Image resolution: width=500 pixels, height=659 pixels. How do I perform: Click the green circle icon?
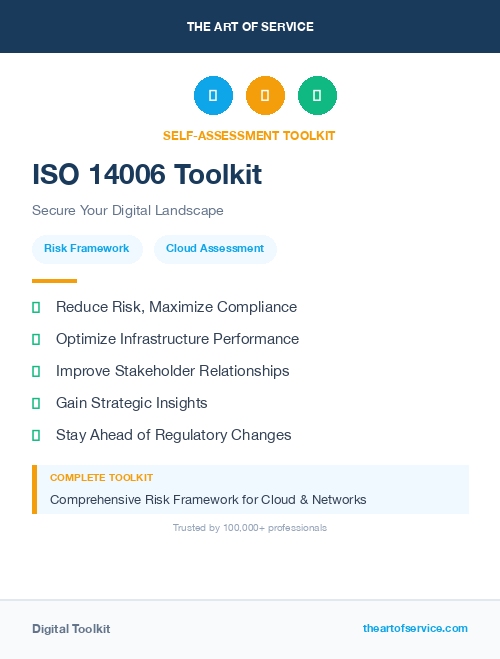pos(317,95)
